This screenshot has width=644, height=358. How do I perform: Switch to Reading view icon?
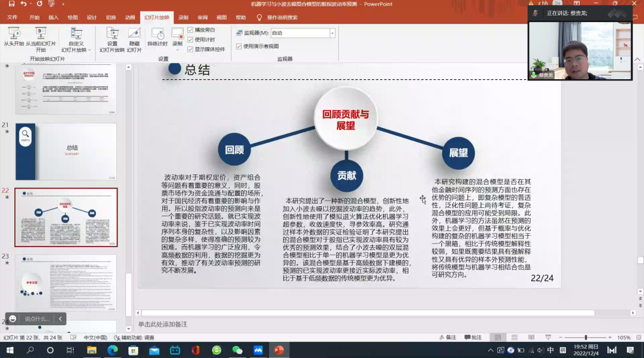(531, 338)
